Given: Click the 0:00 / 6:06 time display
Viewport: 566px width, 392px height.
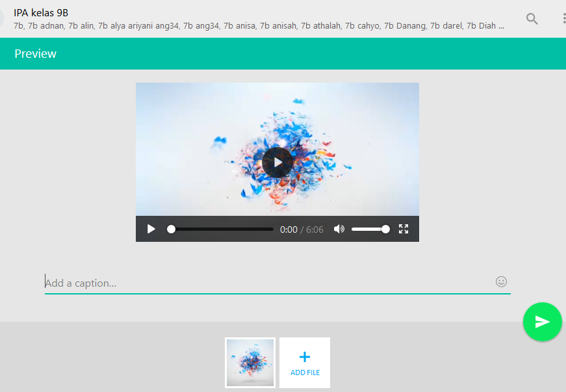Looking at the screenshot, I should pyautogui.click(x=302, y=229).
